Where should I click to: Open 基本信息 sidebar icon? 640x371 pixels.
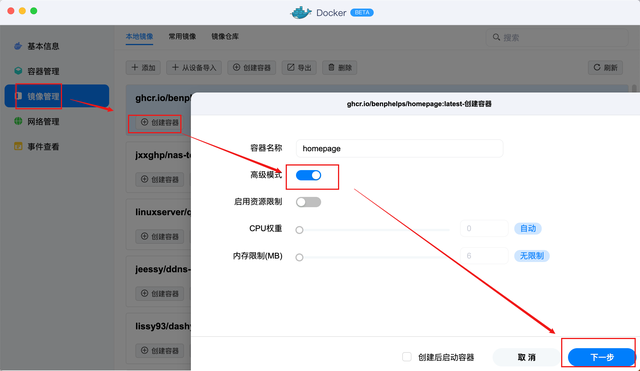(18, 46)
